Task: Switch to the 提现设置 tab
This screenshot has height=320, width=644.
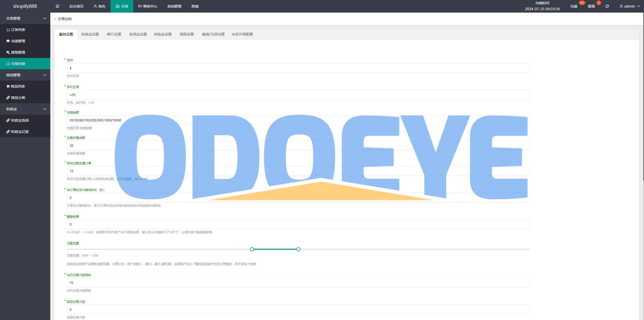Action: 187,34
